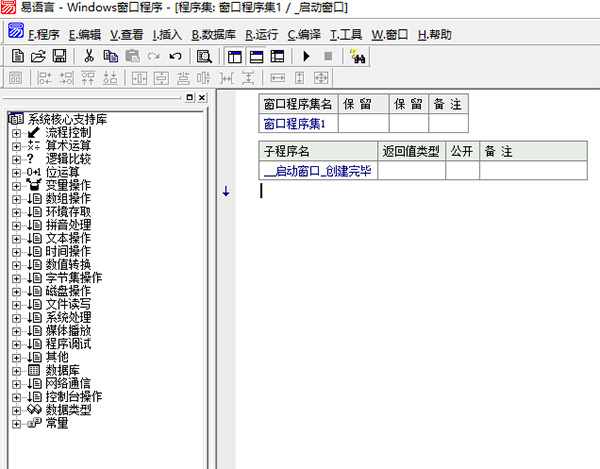Float the support library panel

[x=189, y=97]
